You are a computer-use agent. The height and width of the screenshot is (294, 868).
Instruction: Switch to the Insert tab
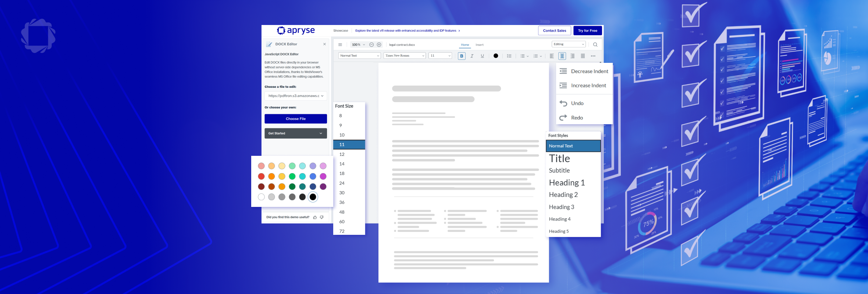pyautogui.click(x=480, y=45)
